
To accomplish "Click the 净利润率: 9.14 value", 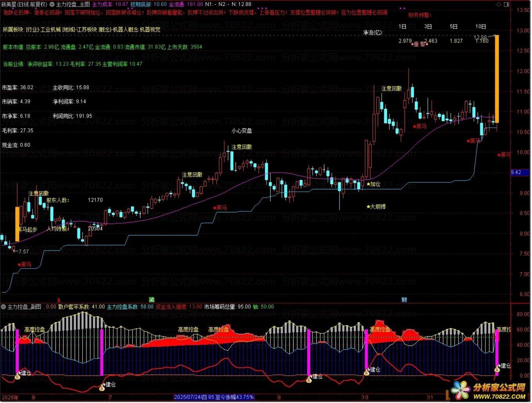I will [70, 102].
